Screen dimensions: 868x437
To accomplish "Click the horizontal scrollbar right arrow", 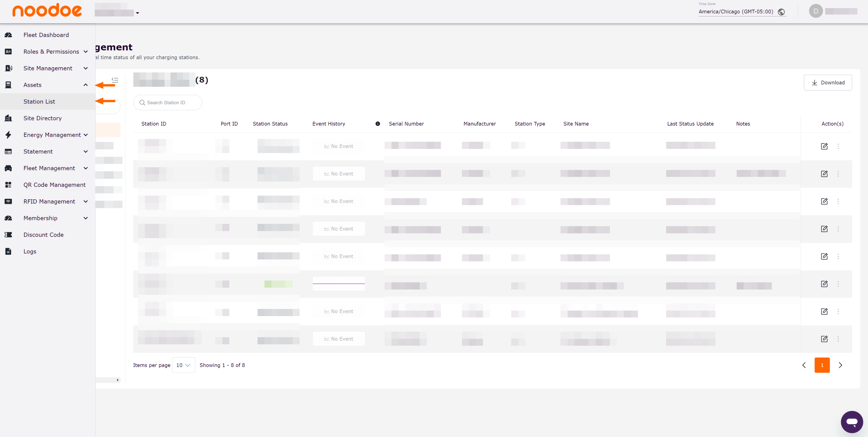I will [x=118, y=380].
